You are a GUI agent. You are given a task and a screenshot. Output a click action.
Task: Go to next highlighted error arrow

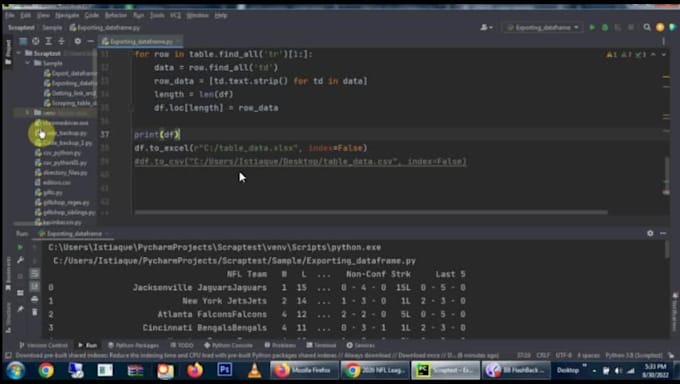coord(664,55)
